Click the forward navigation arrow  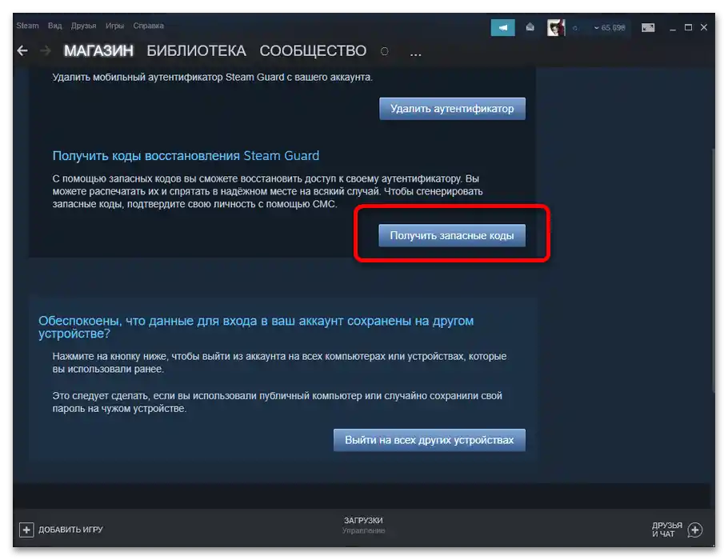point(46,50)
